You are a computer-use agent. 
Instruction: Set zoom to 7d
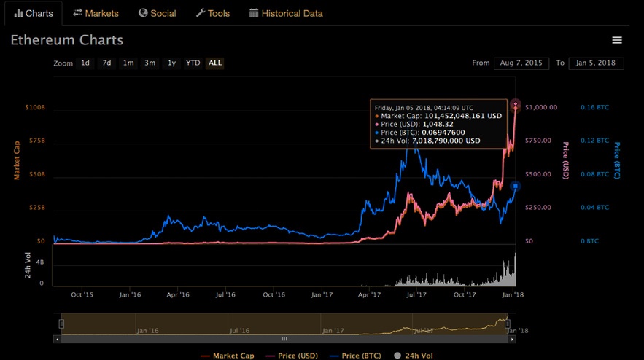click(106, 63)
